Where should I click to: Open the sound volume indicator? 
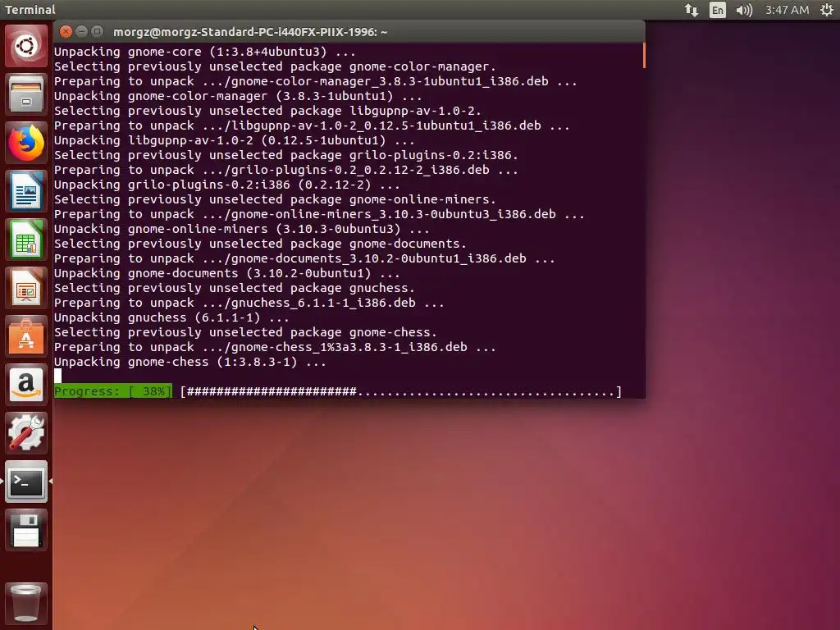click(744, 10)
